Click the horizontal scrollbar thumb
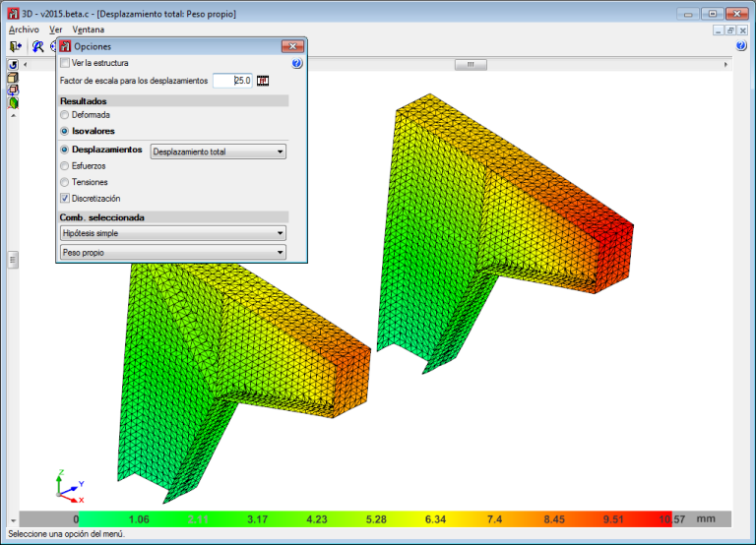The image size is (756, 545). click(x=471, y=65)
